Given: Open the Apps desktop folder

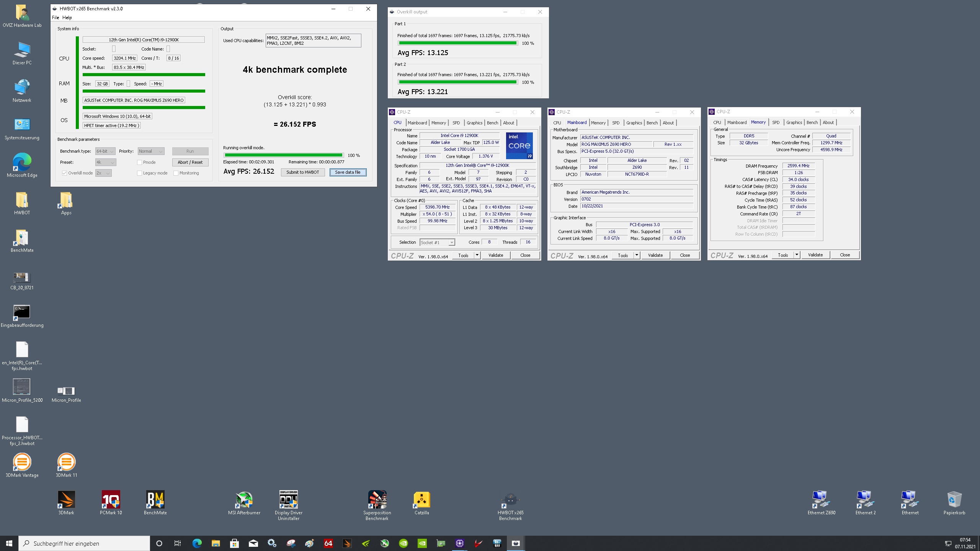Looking at the screenshot, I should [x=66, y=204].
